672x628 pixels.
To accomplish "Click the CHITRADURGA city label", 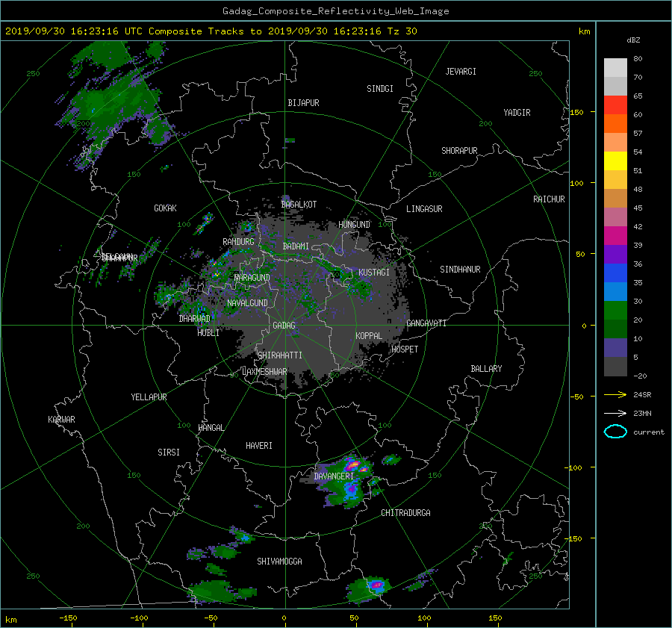I will tap(406, 513).
